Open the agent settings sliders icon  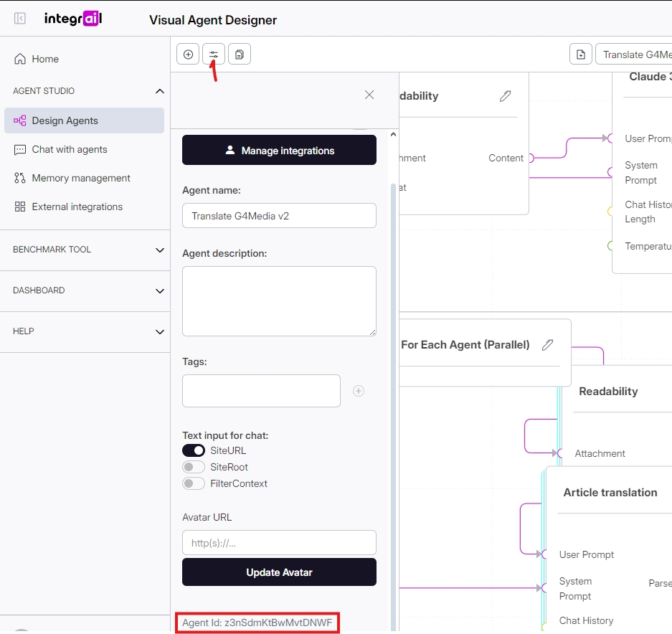(214, 55)
